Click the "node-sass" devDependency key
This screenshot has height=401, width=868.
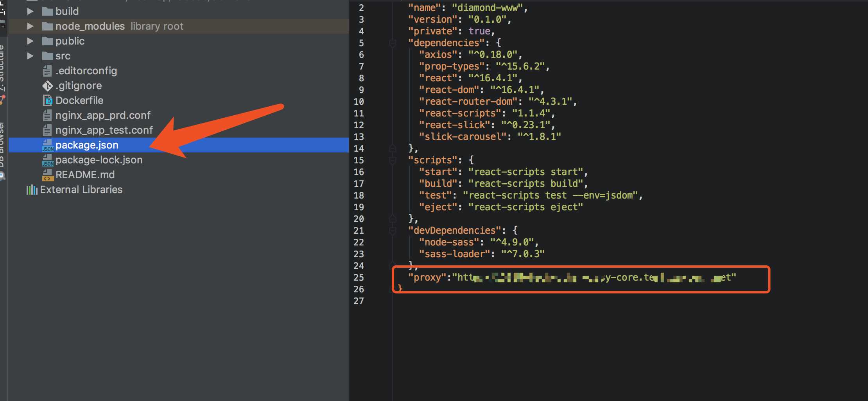[x=449, y=242]
